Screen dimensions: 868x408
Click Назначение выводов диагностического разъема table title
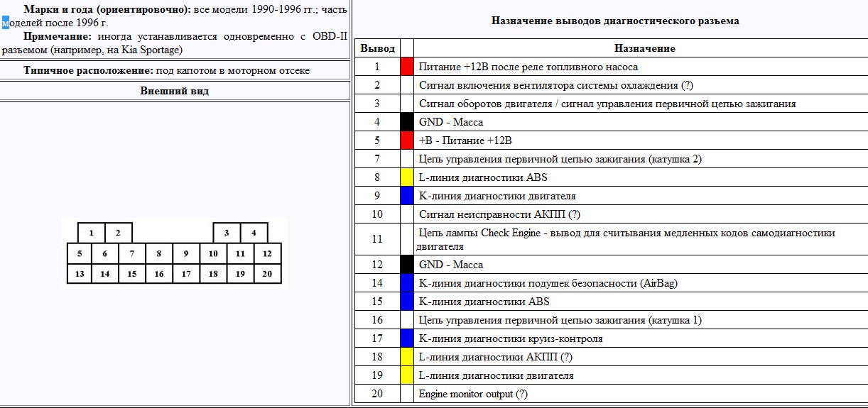pos(615,21)
